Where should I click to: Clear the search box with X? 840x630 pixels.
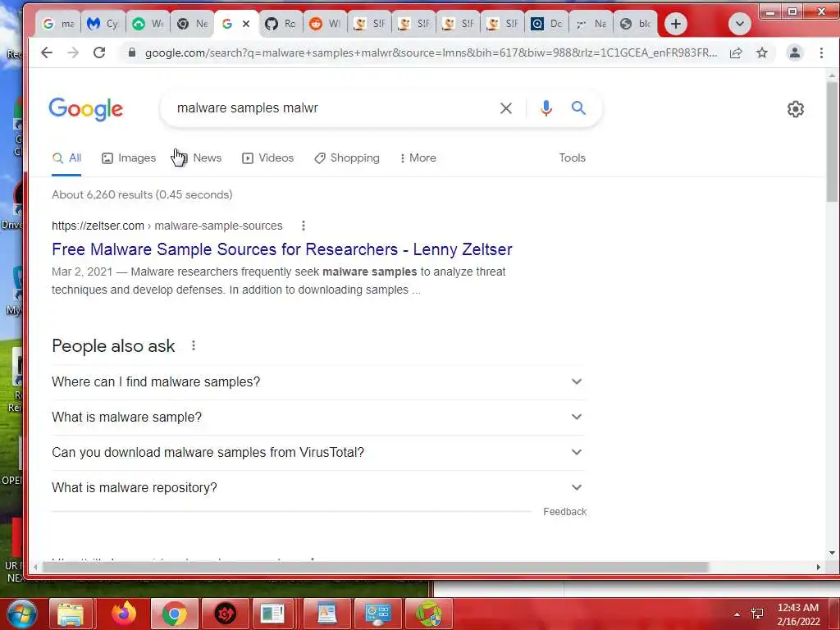(505, 108)
